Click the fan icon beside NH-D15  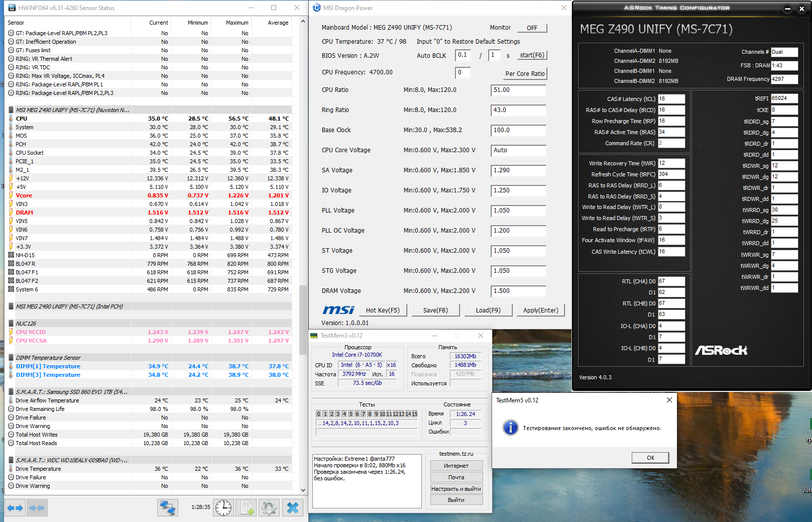coord(11,255)
